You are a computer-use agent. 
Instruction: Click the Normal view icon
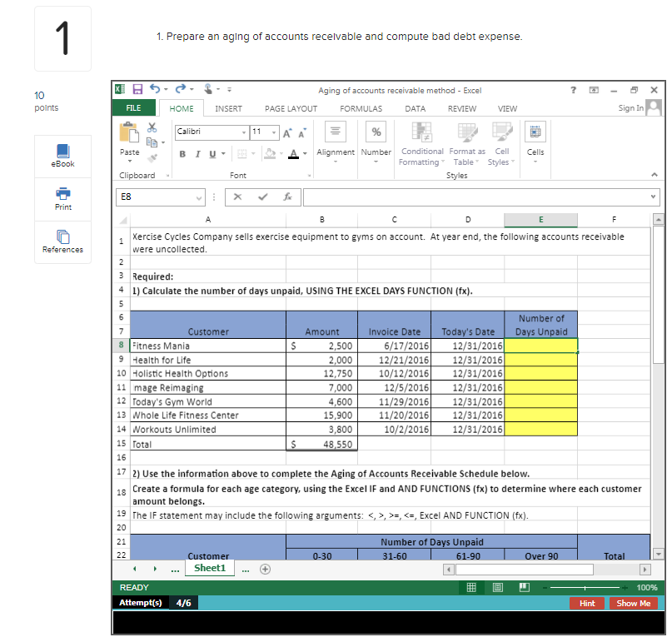point(471,588)
